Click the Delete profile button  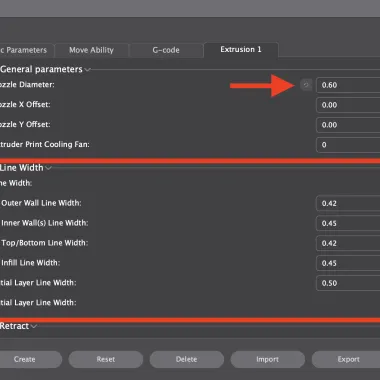pyautogui.click(x=187, y=359)
